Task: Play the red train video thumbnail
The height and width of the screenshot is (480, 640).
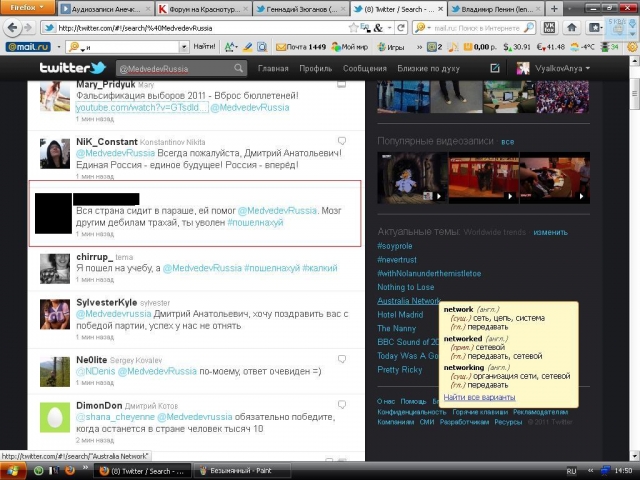Action: 483,178
